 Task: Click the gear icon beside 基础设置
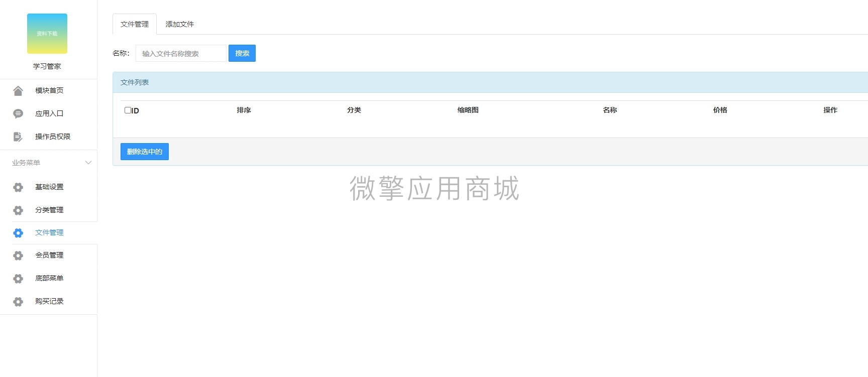point(18,187)
